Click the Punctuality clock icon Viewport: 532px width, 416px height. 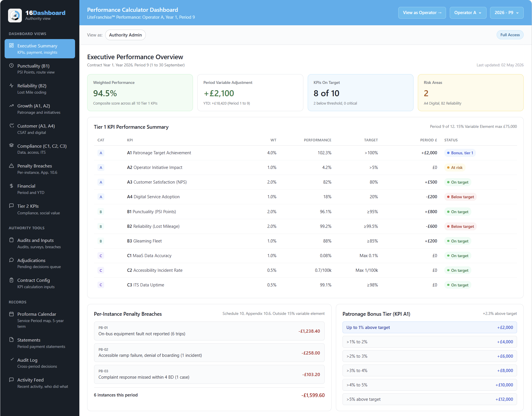(x=12, y=66)
